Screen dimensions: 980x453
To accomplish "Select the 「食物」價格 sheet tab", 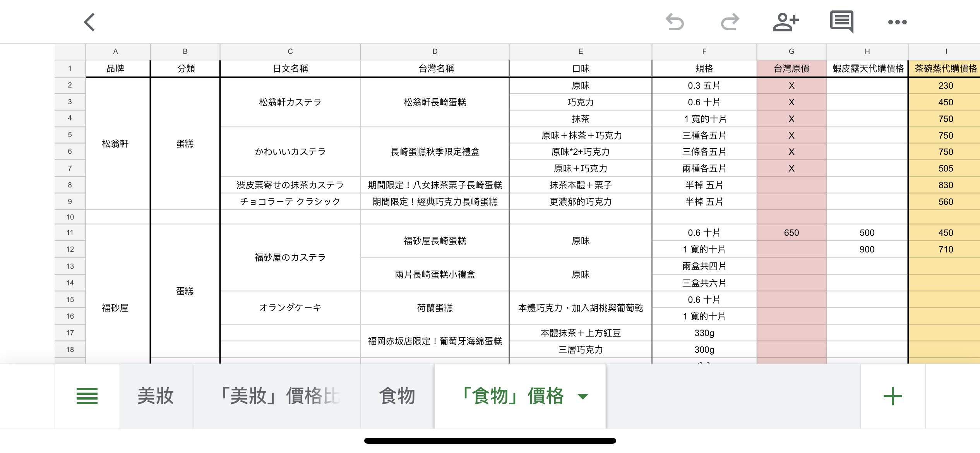I will (x=520, y=396).
